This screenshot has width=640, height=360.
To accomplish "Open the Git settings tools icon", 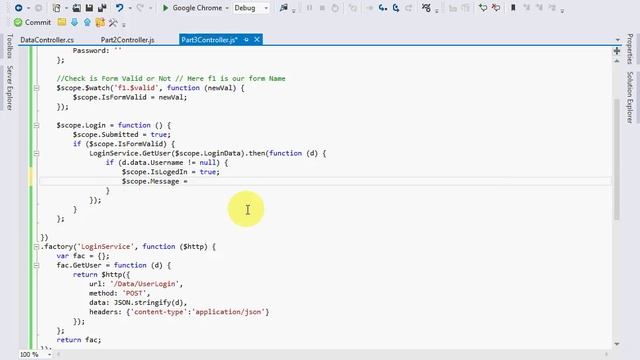I will [113, 22].
